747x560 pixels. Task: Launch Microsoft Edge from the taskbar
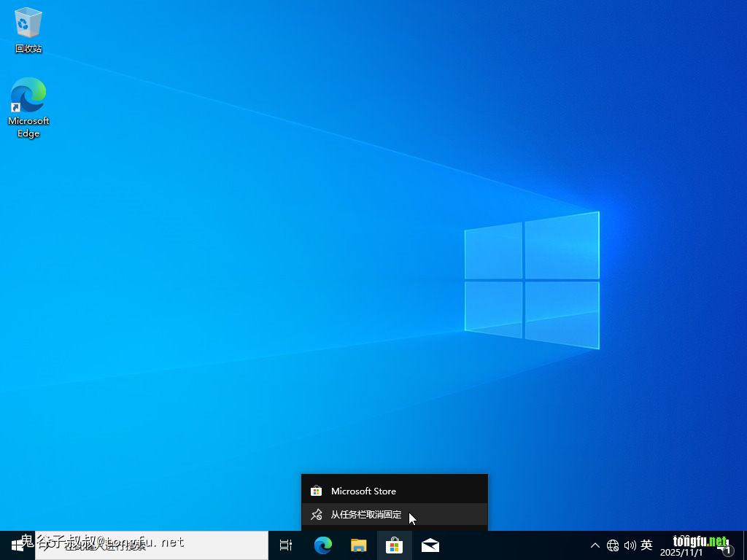point(323,545)
